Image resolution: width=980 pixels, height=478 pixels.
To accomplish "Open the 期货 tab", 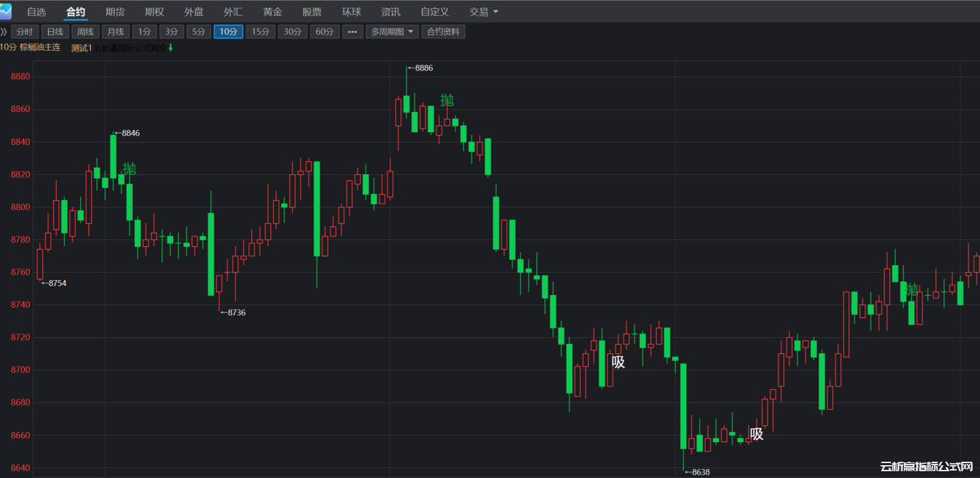I will point(115,12).
